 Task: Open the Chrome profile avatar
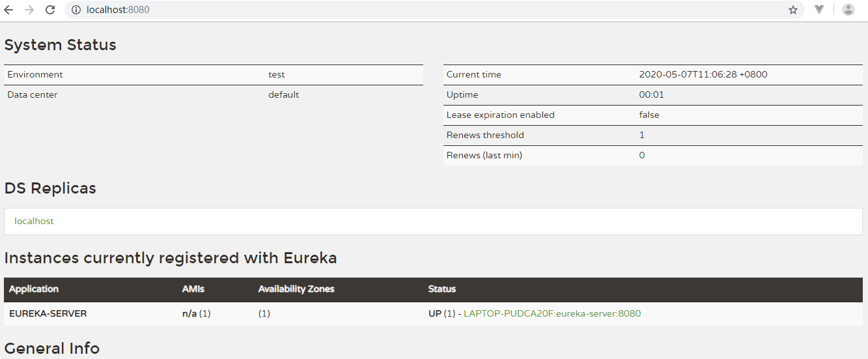tap(848, 10)
